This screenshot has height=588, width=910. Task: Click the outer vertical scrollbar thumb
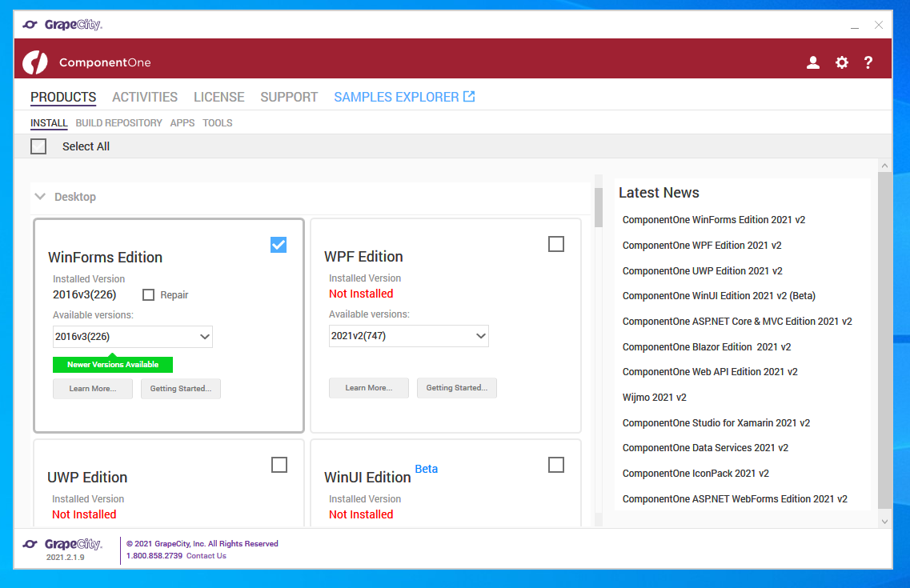(884, 339)
